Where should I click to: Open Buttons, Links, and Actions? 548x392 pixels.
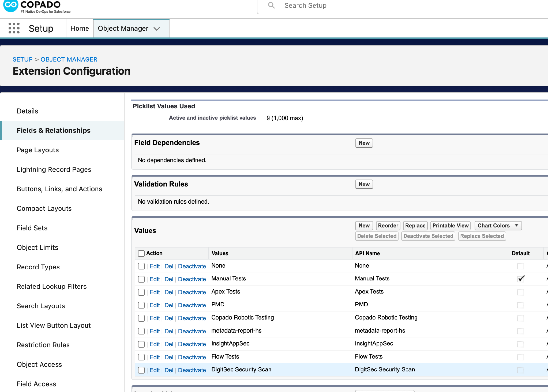click(x=59, y=189)
